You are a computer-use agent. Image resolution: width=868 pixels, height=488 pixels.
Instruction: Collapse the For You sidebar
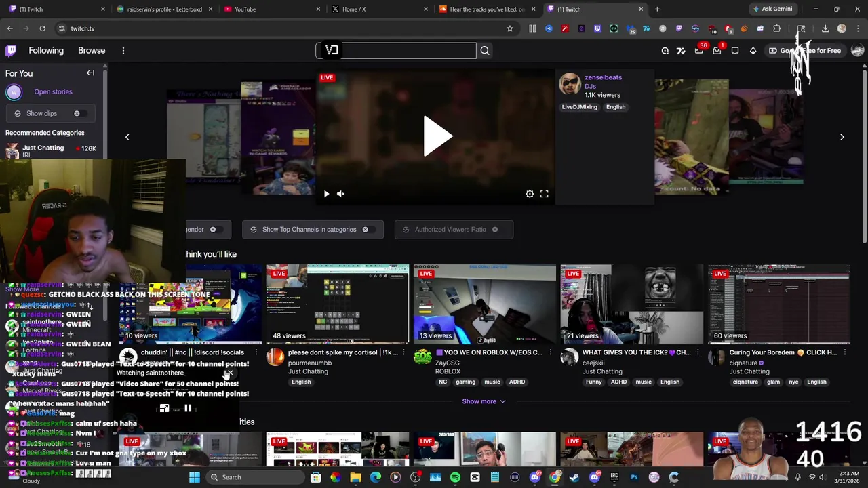(90, 73)
